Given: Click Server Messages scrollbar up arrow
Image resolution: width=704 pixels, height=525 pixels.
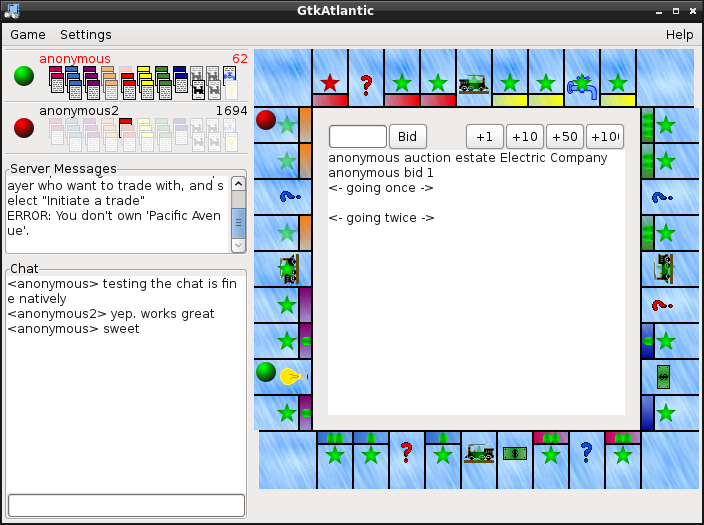Looking at the screenshot, I should pos(238,184).
